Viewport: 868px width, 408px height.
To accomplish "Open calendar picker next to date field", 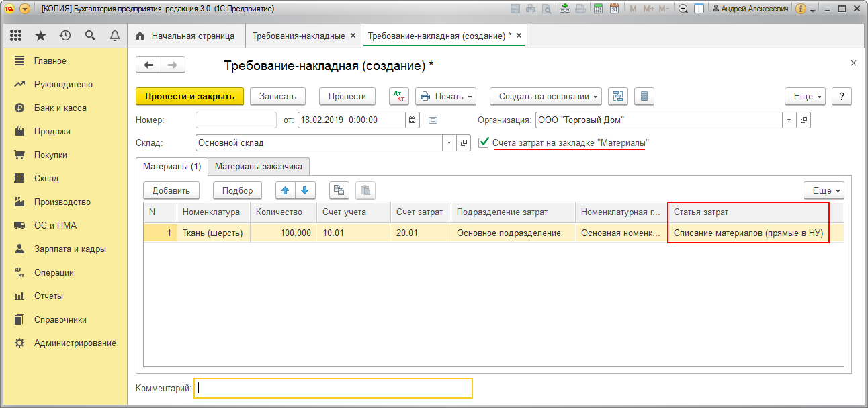I will click(413, 120).
